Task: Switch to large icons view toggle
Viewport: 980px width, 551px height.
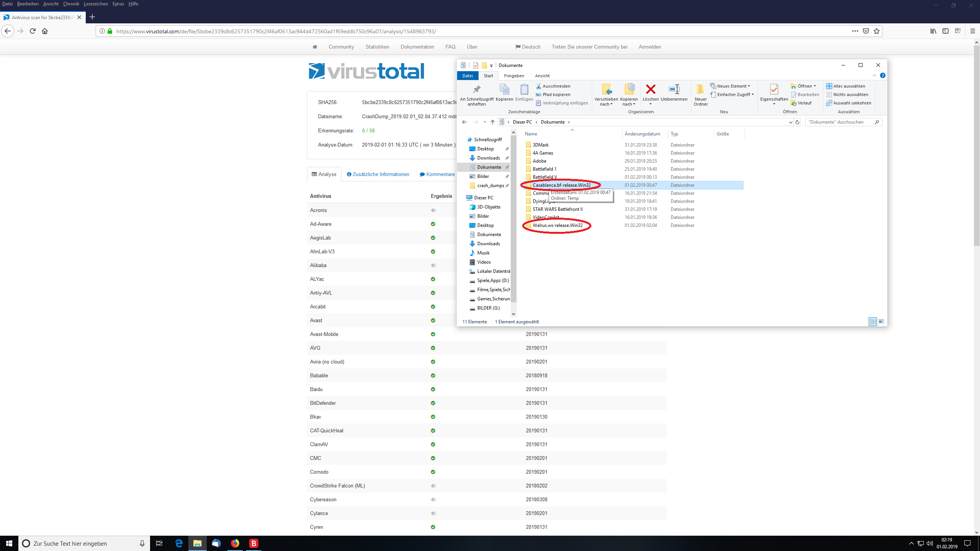Action: 881,321
